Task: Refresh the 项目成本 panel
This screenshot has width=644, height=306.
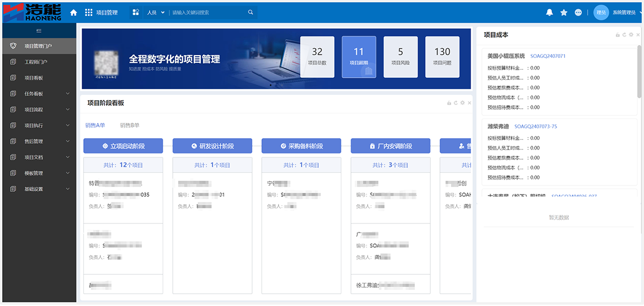Action: pyautogui.click(x=624, y=35)
